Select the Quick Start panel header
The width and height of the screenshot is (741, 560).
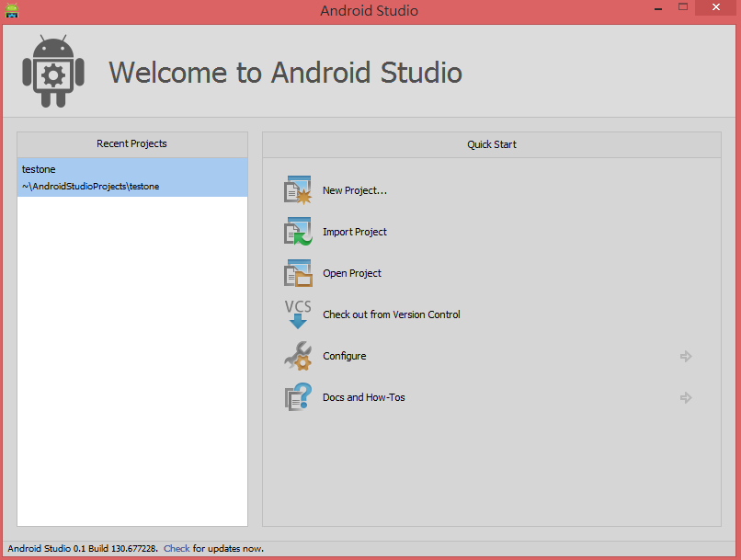pyautogui.click(x=491, y=143)
